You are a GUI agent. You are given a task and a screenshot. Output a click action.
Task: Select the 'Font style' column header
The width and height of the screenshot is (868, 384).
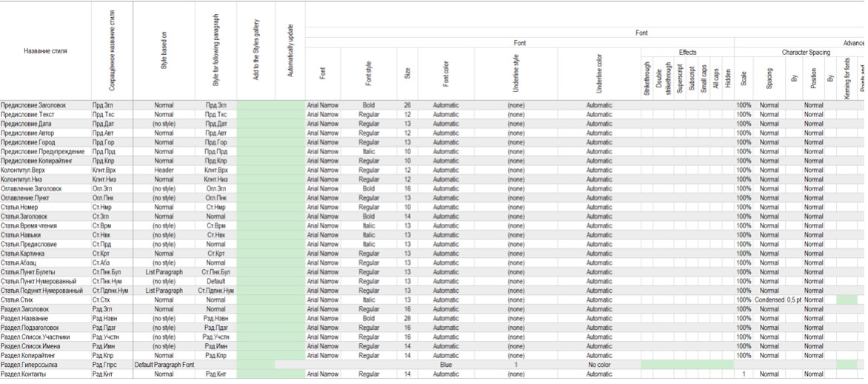point(369,72)
